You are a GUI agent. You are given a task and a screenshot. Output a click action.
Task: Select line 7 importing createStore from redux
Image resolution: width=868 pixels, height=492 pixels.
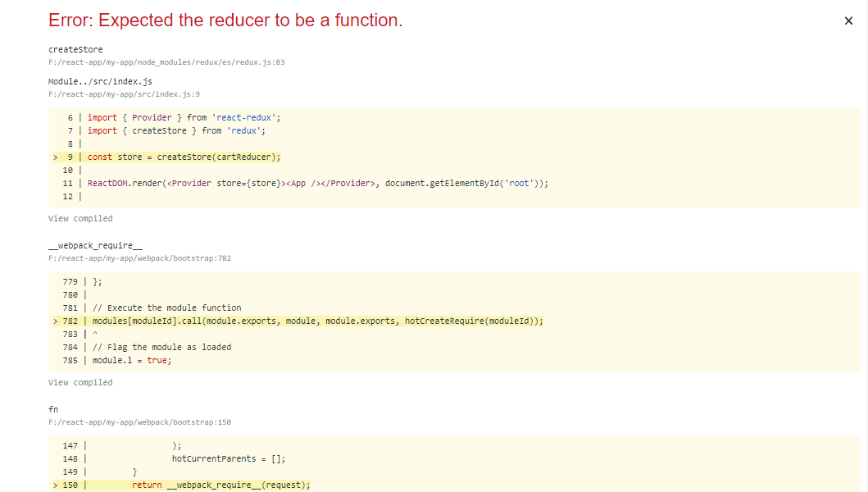(176, 130)
